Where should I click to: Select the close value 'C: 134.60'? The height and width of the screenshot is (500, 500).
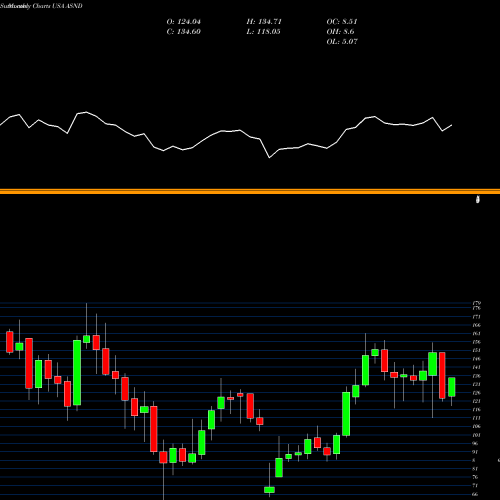[x=184, y=32]
